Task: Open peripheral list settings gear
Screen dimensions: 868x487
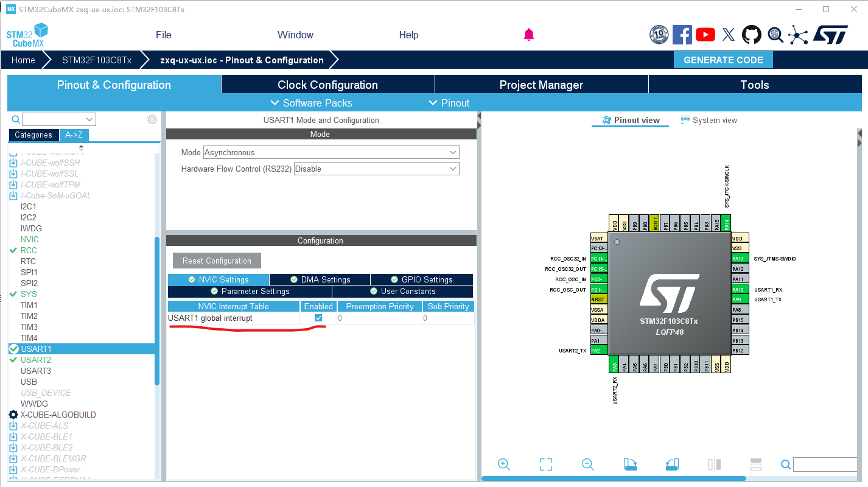Action: coord(152,119)
